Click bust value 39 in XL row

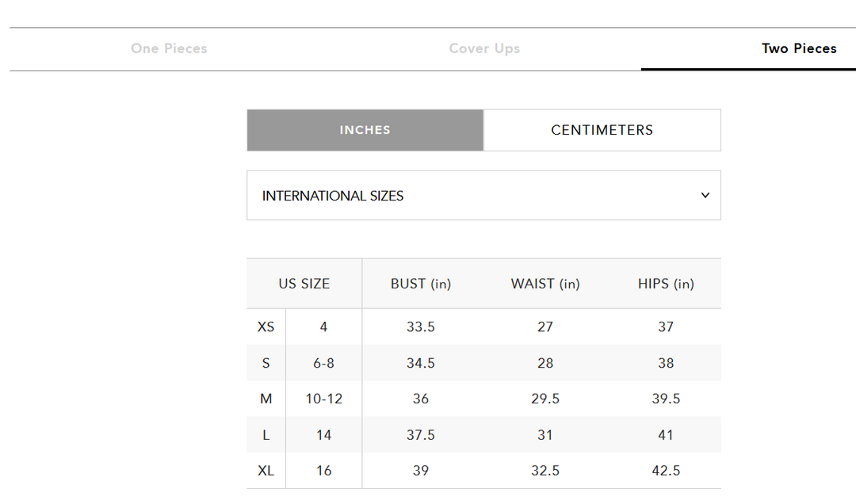pos(420,471)
